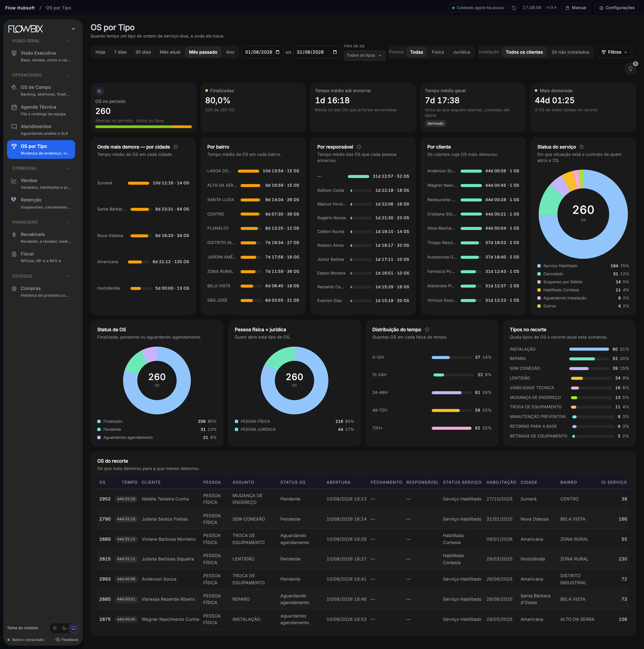
Task: Click the LAGOA DO... bairro row
Action: click(253, 171)
